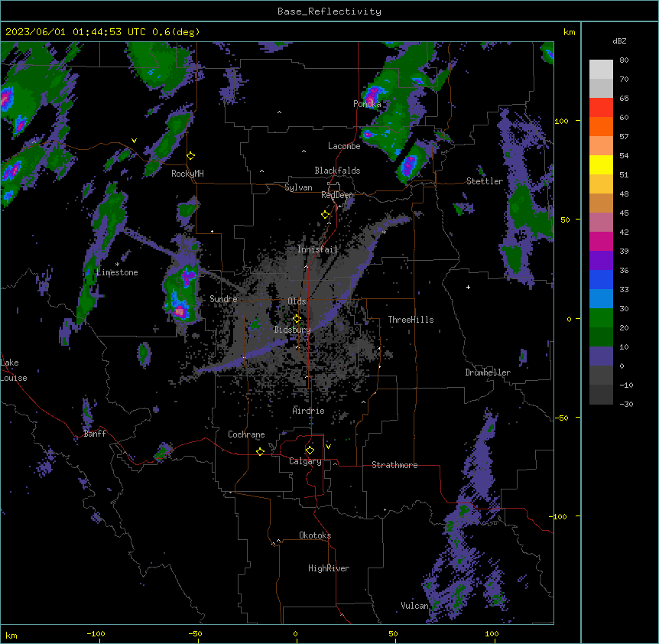Click the Calgary city label
Viewport: 659px width, 644px height.
pos(305,461)
